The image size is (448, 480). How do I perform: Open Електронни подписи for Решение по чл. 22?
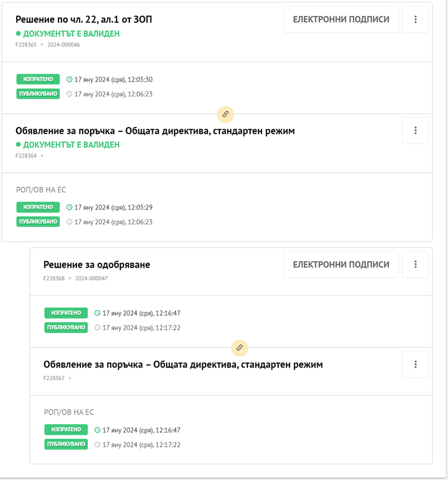[341, 20]
